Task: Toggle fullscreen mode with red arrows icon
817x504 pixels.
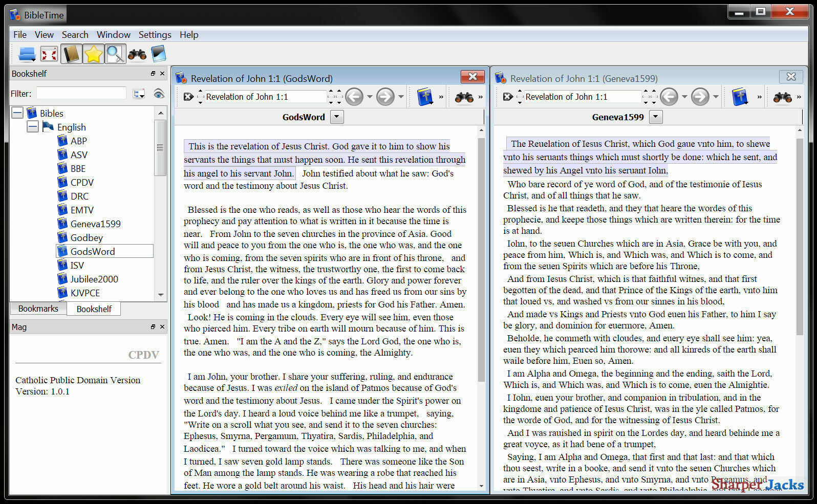Action: pyautogui.click(x=49, y=54)
